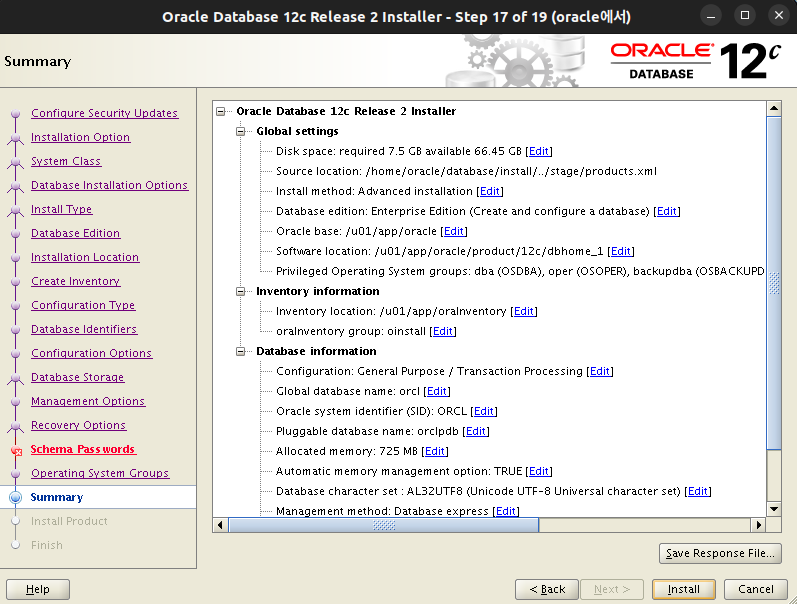Viewport: 797px width, 604px height.
Task: Collapse the Inventory information section
Action: (240, 291)
